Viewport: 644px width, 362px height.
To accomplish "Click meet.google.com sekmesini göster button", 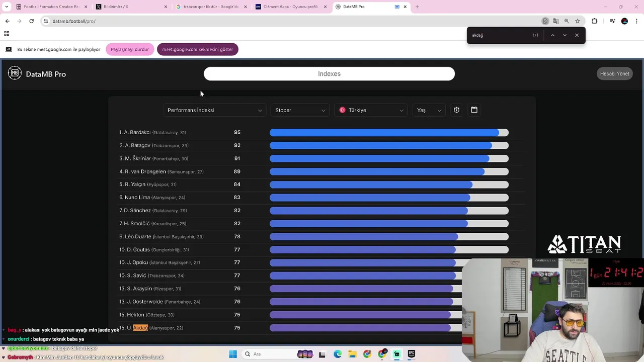I will [x=198, y=49].
